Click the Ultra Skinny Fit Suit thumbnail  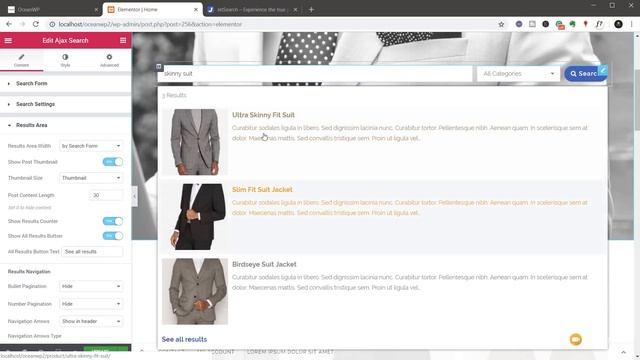point(195,142)
